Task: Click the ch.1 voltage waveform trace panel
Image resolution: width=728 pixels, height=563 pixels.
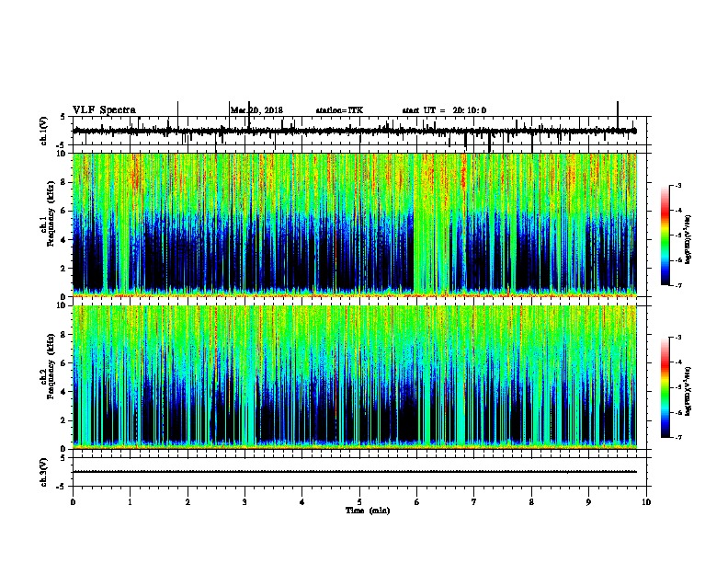Action: 359,131
